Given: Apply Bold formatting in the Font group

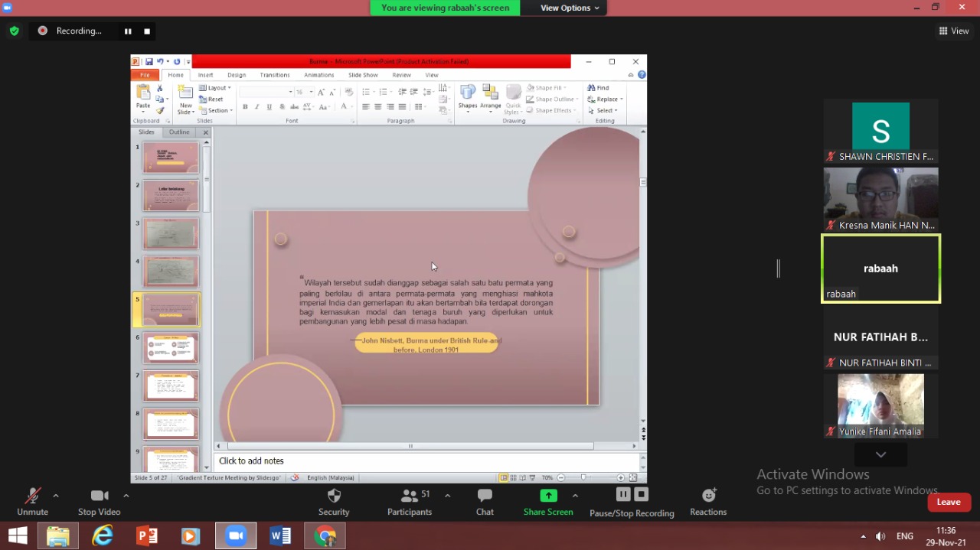Looking at the screenshot, I should (245, 107).
